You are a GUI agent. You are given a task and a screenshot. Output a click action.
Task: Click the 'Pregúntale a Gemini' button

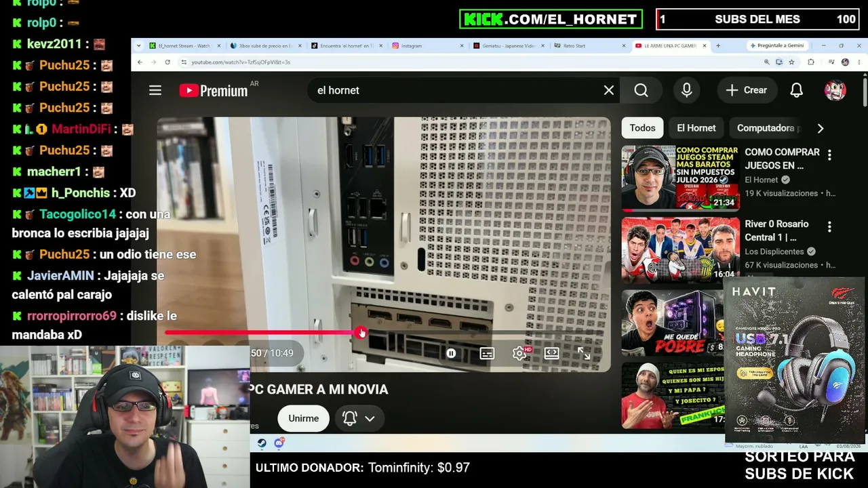[x=777, y=46]
